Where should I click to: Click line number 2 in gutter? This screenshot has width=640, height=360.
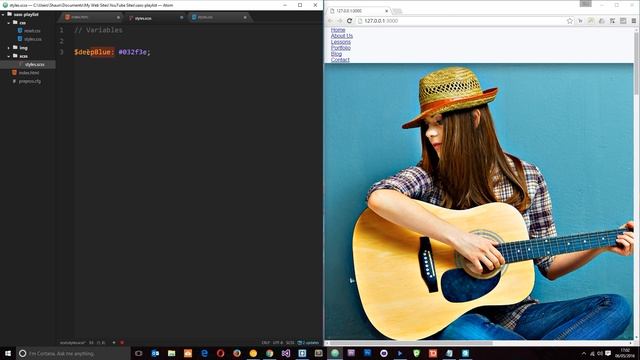coord(62,41)
